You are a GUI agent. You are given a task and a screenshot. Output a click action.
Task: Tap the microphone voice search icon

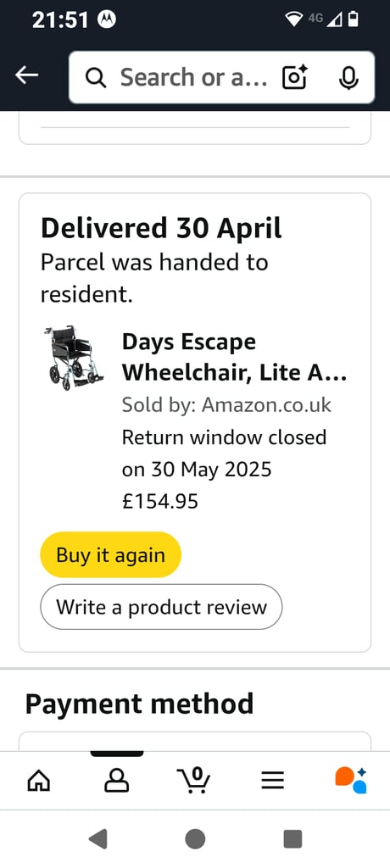pos(348,77)
